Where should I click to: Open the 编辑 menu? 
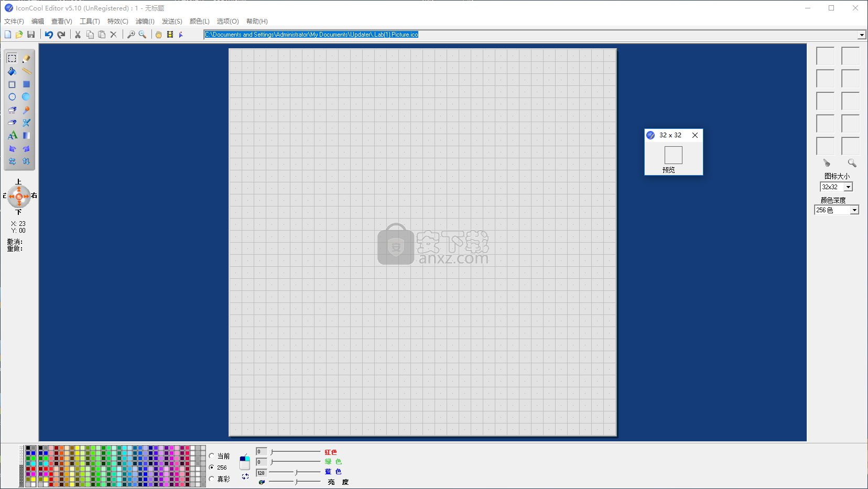pyautogui.click(x=38, y=21)
